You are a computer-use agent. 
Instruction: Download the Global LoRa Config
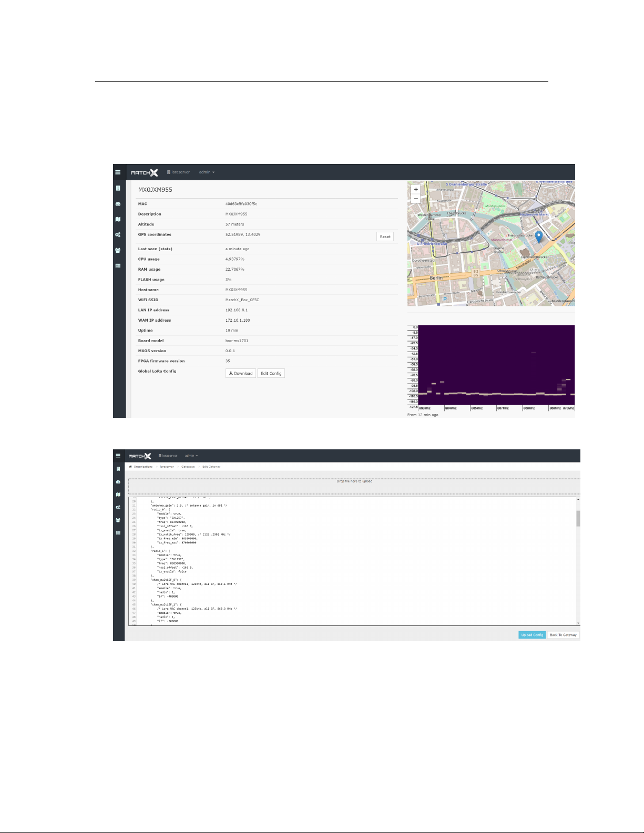coord(241,373)
